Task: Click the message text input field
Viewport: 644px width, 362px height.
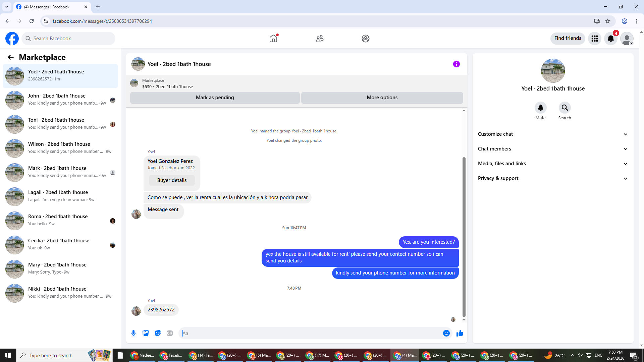Action: (310, 333)
